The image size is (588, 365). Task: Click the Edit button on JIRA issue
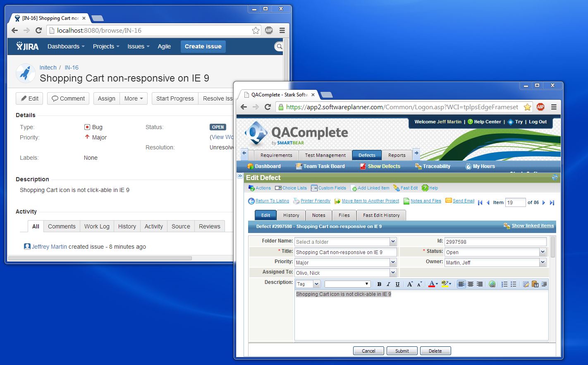click(x=29, y=98)
